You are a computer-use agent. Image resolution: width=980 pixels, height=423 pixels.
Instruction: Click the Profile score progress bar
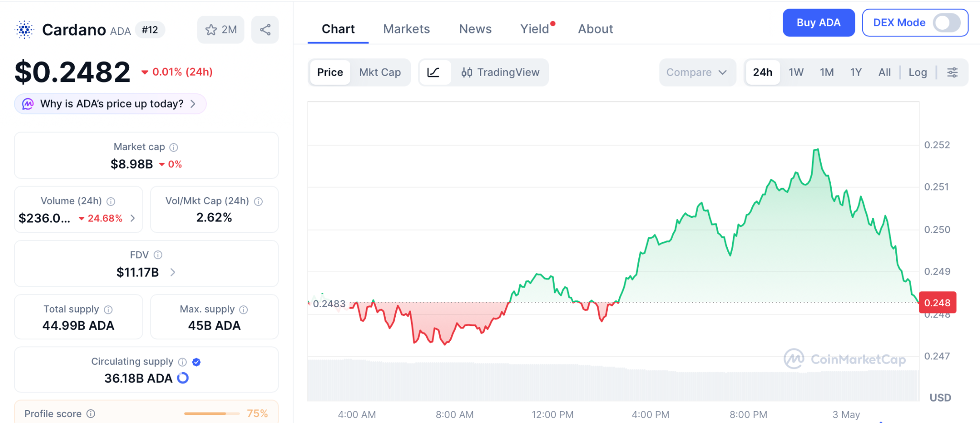pos(212,413)
